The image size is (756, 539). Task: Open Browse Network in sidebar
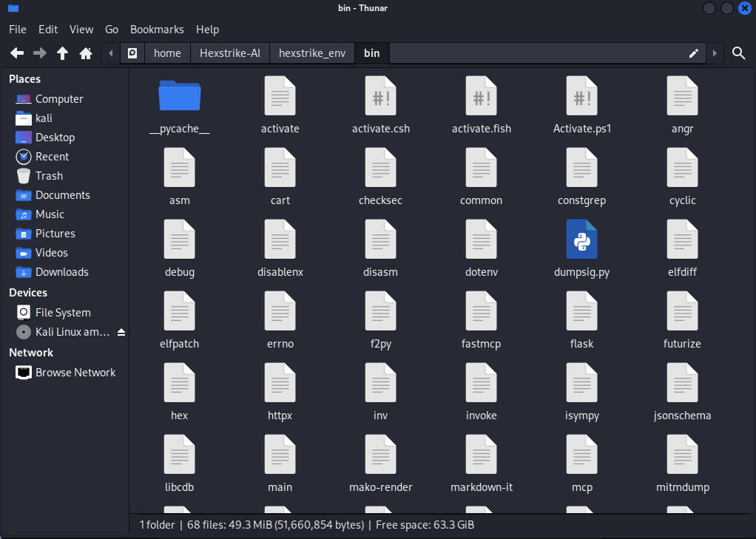75,373
